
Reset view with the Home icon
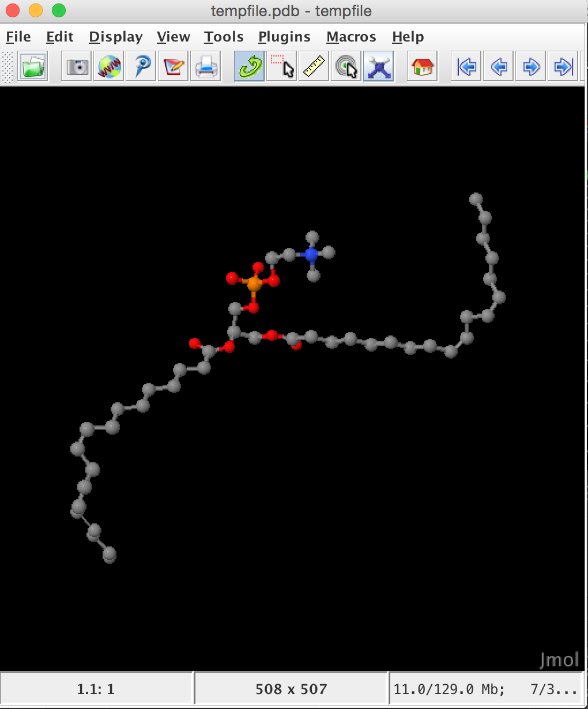click(x=422, y=66)
